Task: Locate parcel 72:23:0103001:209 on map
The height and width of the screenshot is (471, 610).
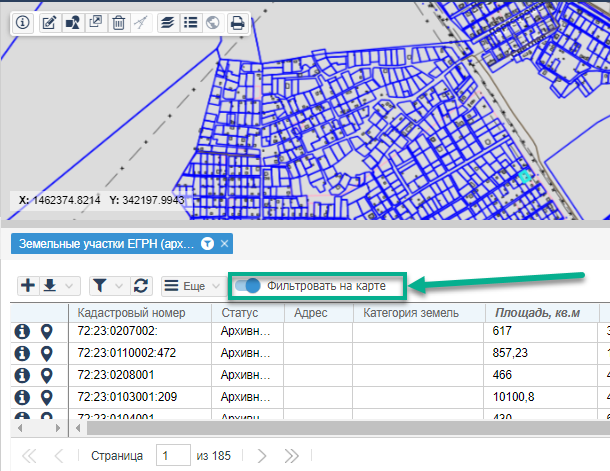Action: [x=47, y=397]
